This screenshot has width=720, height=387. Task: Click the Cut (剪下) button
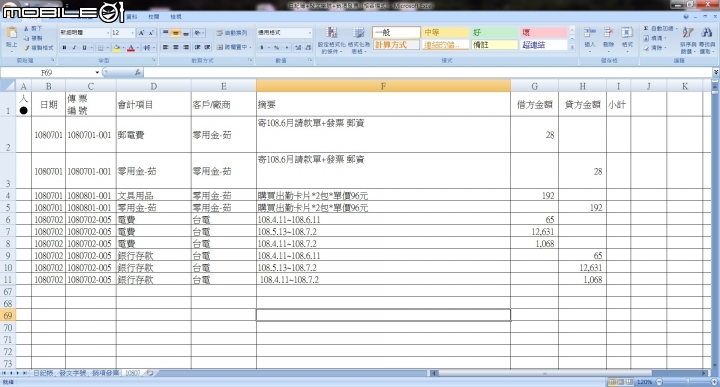pos(33,29)
